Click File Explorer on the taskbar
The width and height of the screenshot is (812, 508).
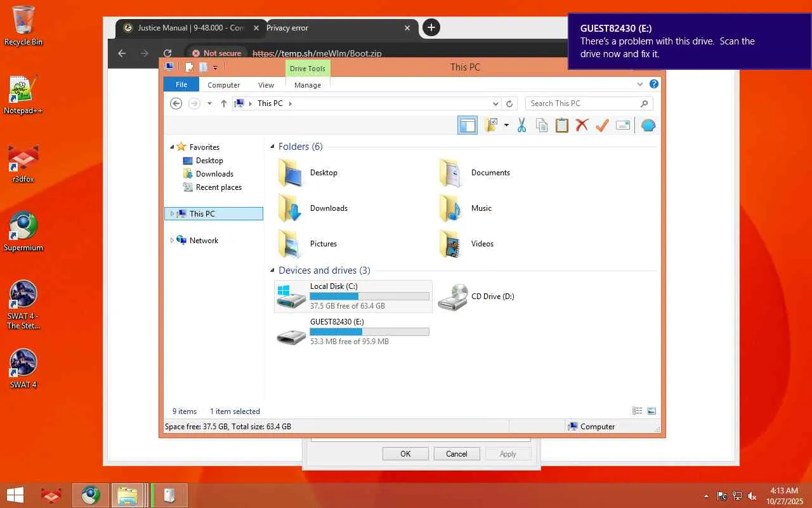coord(128,495)
